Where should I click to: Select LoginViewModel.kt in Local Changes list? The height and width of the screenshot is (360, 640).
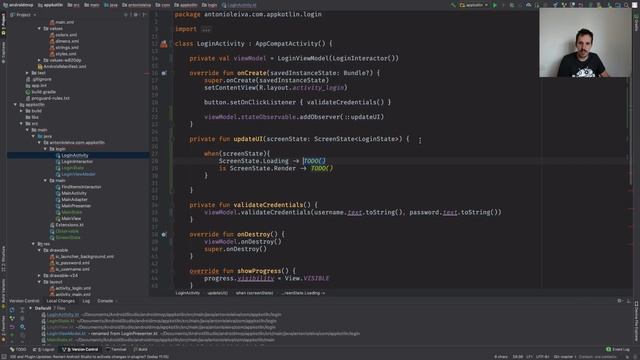[66, 333]
